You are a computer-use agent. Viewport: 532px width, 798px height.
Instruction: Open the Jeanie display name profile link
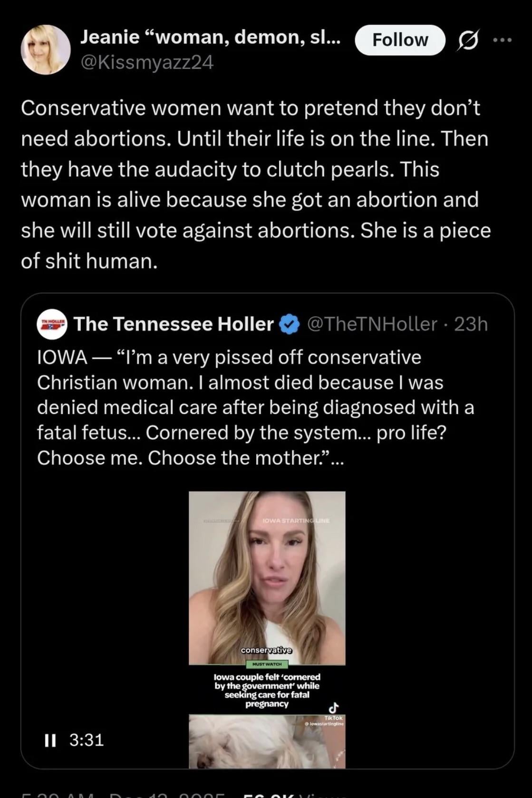[x=210, y=37]
